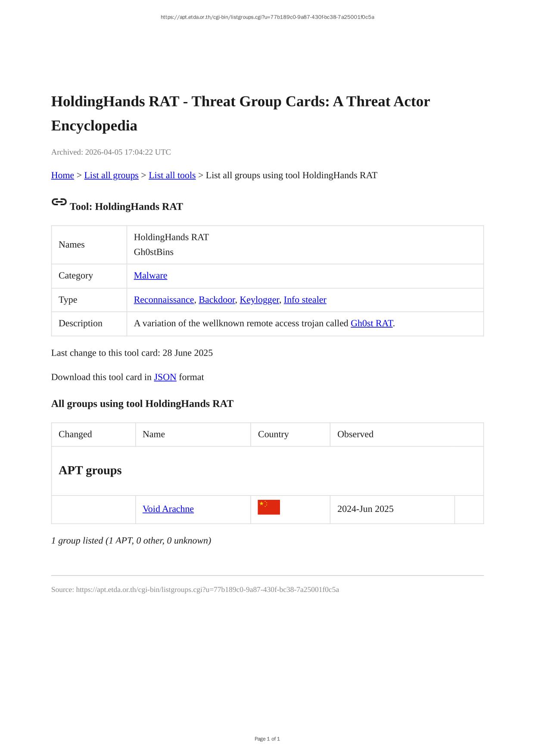Screen dimensions: 535x756
Task: Click the China flag icon
Action: point(269,507)
